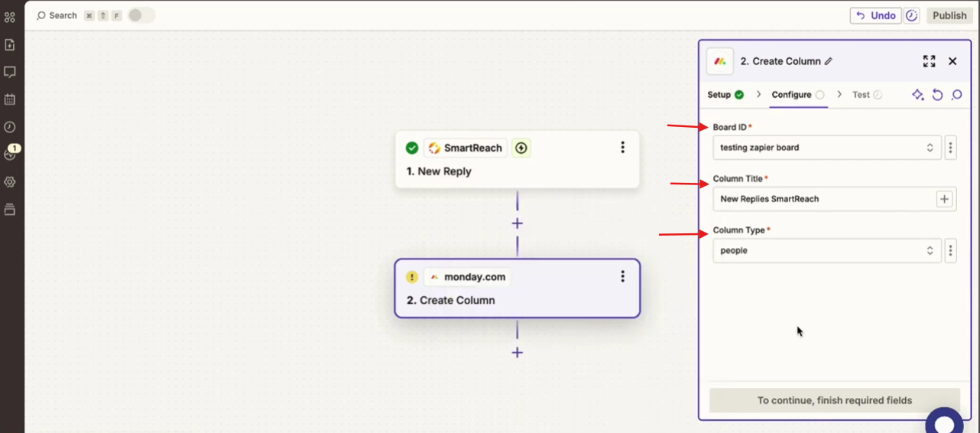The width and height of the screenshot is (980, 433).
Task: Open the calendar icon in sidebar
Action: click(x=10, y=99)
